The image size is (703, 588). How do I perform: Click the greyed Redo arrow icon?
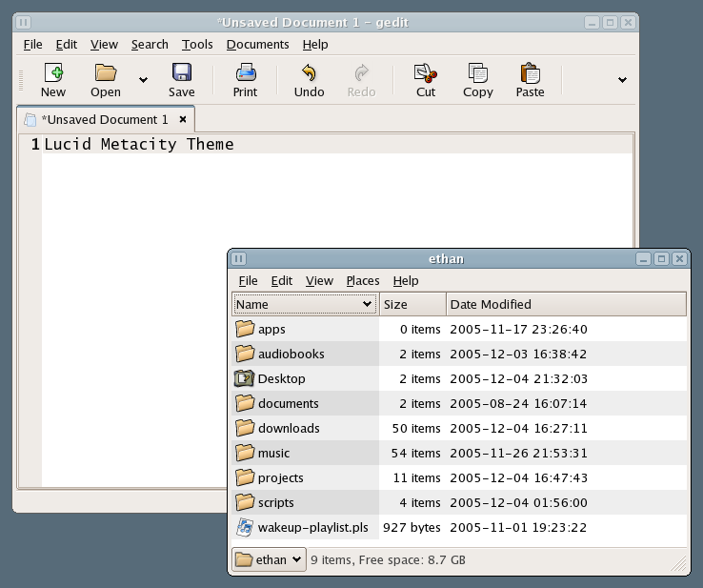pos(361,72)
